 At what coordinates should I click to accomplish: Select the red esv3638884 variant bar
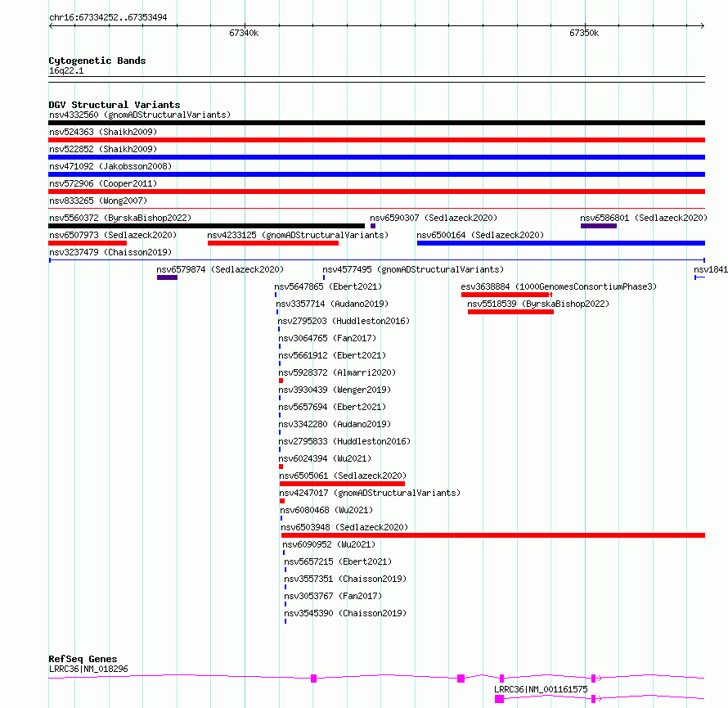506,295
